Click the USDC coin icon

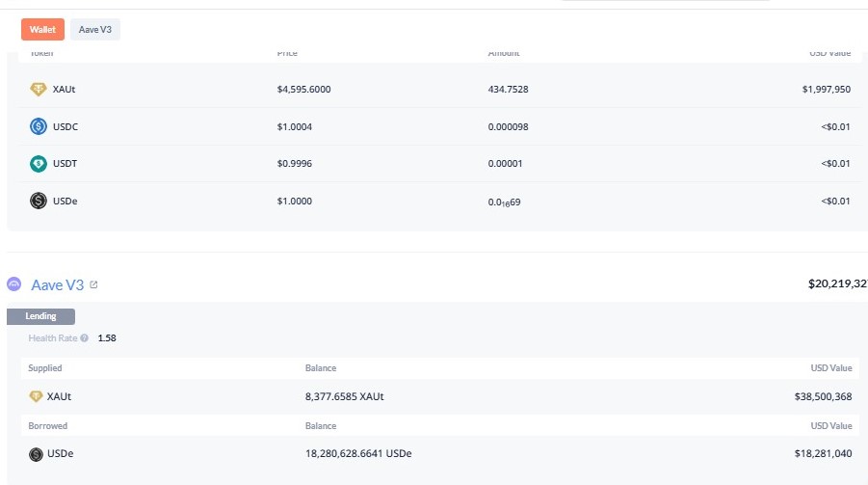point(39,125)
